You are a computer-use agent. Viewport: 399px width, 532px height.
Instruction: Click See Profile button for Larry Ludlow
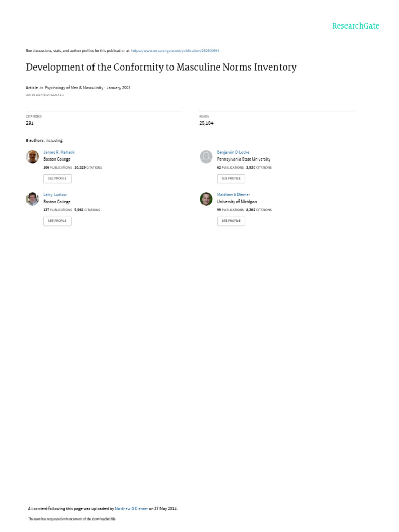[57, 221]
